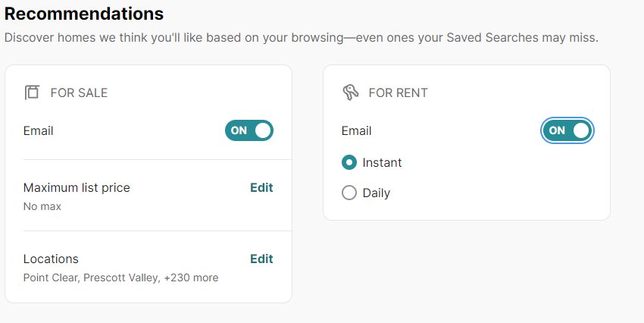Click the Locations label text
644x323 pixels.
[51, 259]
